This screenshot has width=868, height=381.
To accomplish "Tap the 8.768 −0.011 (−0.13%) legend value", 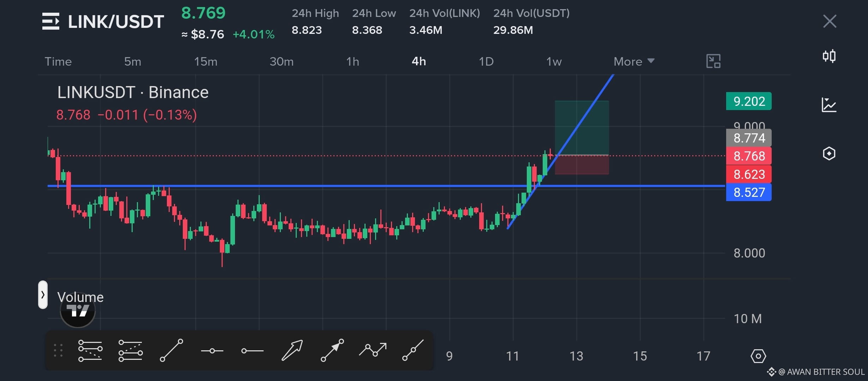I will [126, 115].
